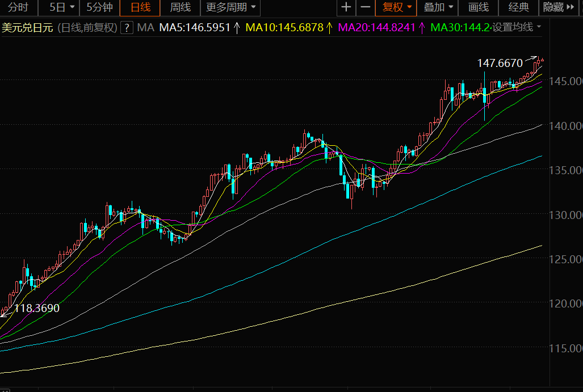Switch to the 周线 weekly tab
This screenshot has width=583, height=392.
pyautogui.click(x=181, y=7)
